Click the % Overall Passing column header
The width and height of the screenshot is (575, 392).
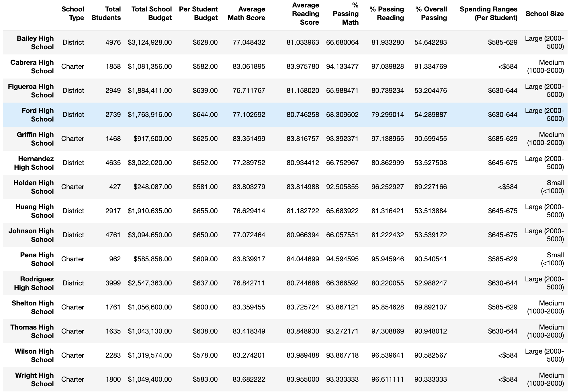click(431, 13)
